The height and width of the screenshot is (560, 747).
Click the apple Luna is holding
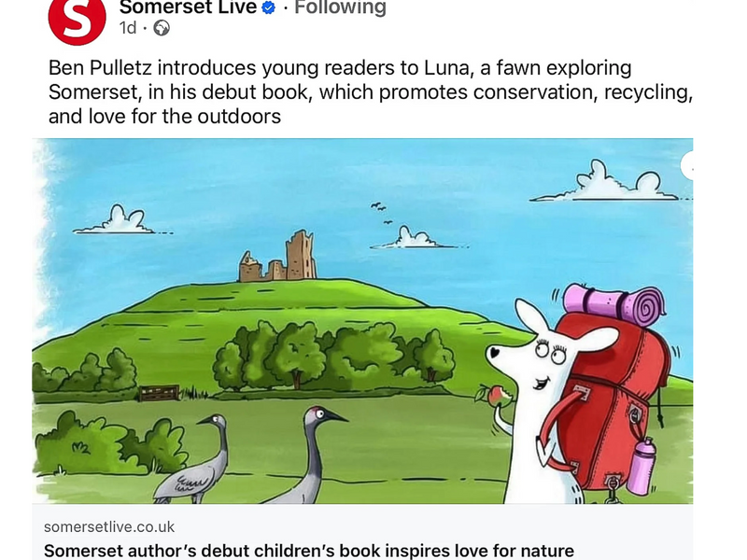point(494,396)
